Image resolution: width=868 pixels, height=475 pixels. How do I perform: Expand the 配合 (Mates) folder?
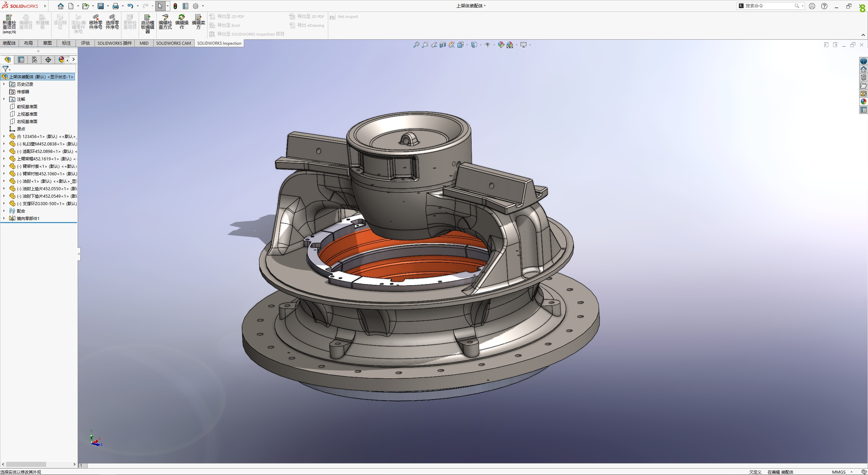pyautogui.click(x=4, y=211)
